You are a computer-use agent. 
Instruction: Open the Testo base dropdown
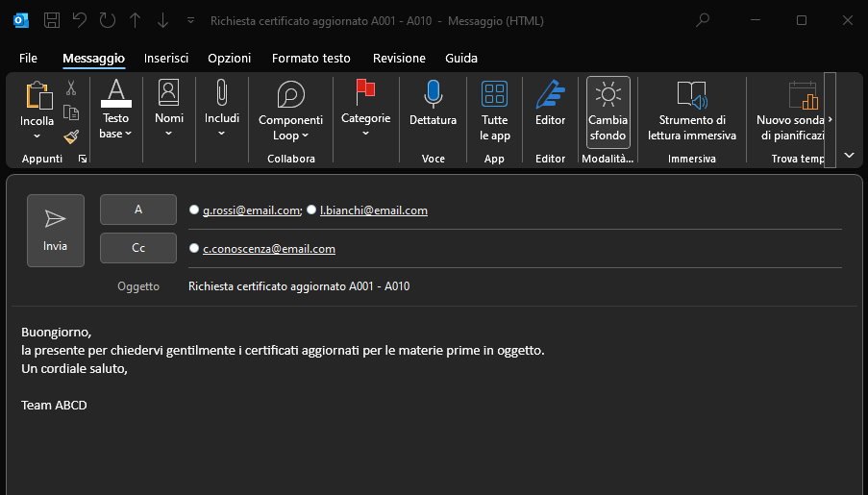click(x=115, y=110)
